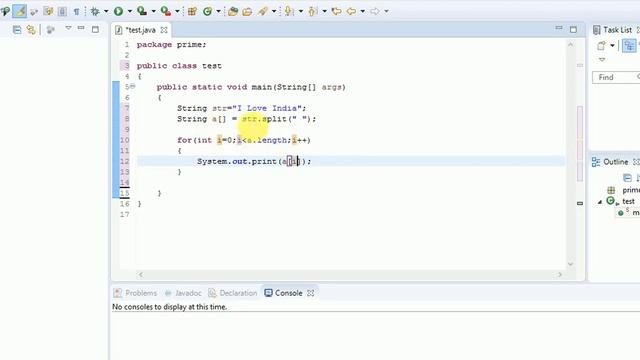This screenshot has height=360, width=640.
Task: Toggle block selection mode toolbar icon
Action: point(62,11)
